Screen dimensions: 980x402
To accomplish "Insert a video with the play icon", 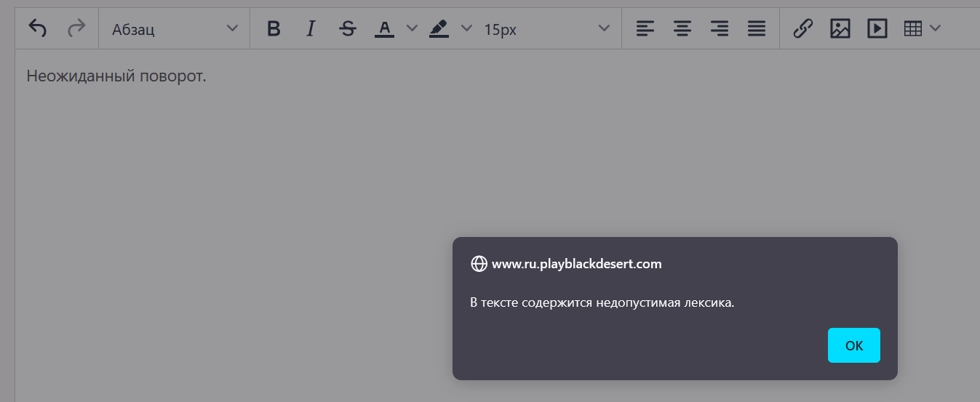I will (877, 29).
